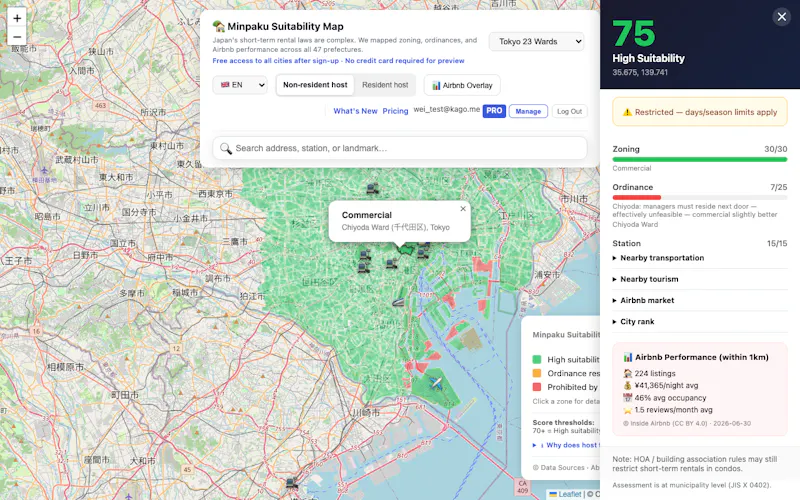Click the '1.5 reviews/month avg' text
800x500 pixels.
tap(673, 410)
